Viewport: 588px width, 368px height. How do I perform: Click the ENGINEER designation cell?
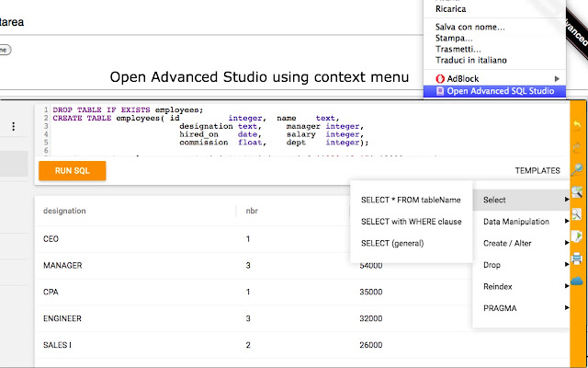62,318
